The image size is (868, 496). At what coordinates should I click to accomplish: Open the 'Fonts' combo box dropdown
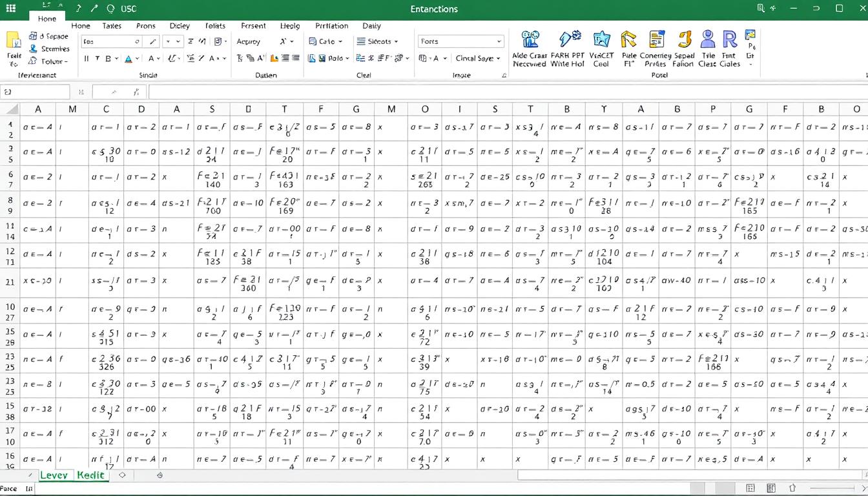[x=499, y=41]
